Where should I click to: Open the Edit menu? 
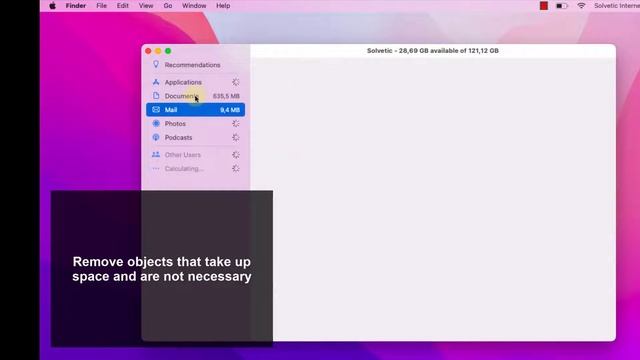tap(122, 6)
